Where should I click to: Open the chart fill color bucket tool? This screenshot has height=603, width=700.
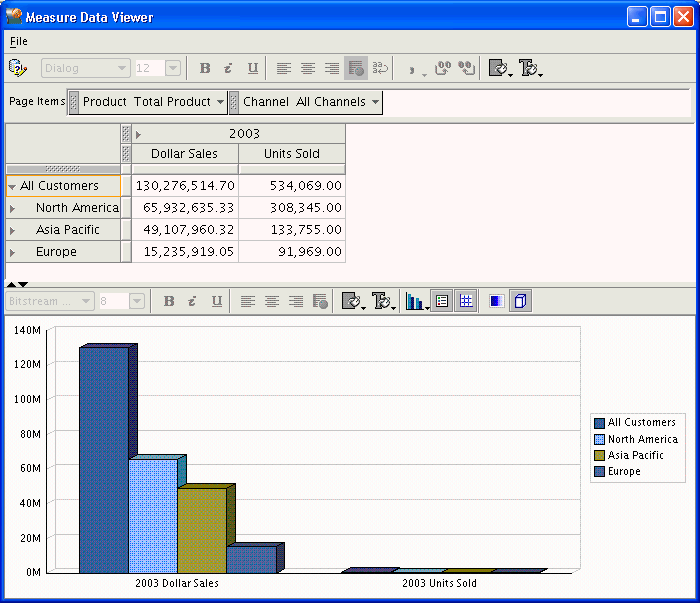353,301
